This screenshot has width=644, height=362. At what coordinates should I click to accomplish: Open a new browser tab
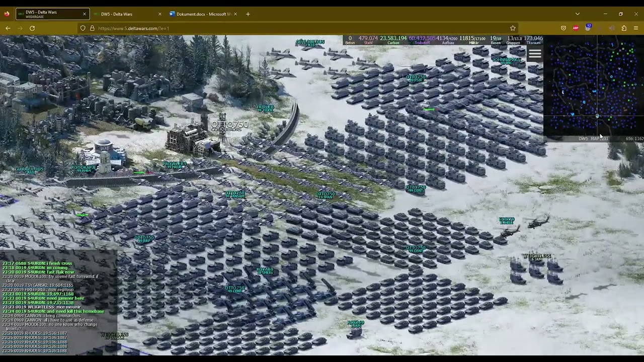pyautogui.click(x=248, y=14)
